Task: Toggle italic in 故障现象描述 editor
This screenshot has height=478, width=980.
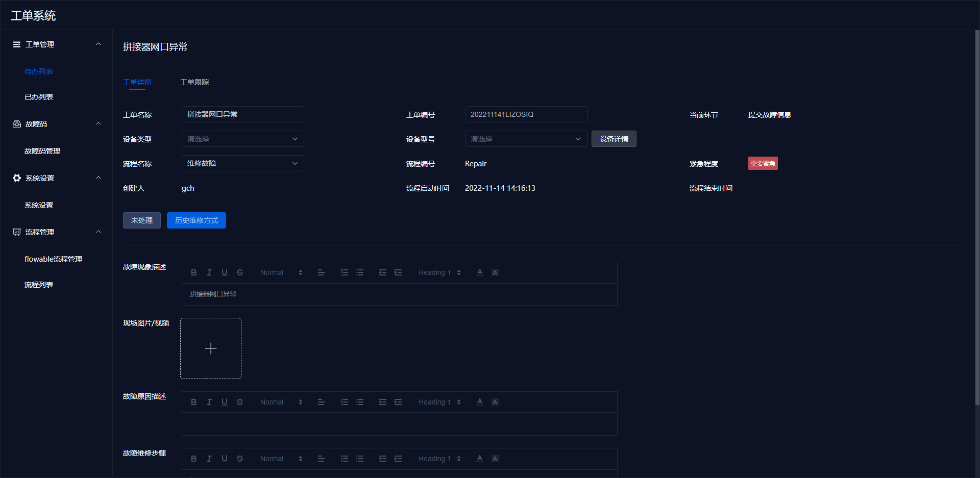Action: coord(209,272)
